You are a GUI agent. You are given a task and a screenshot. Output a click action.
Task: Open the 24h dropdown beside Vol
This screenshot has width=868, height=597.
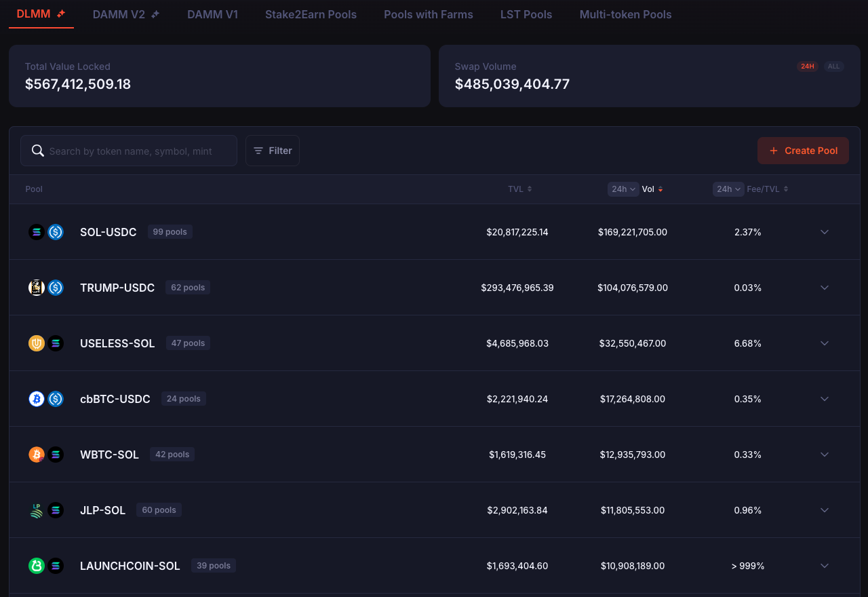pos(623,189)
